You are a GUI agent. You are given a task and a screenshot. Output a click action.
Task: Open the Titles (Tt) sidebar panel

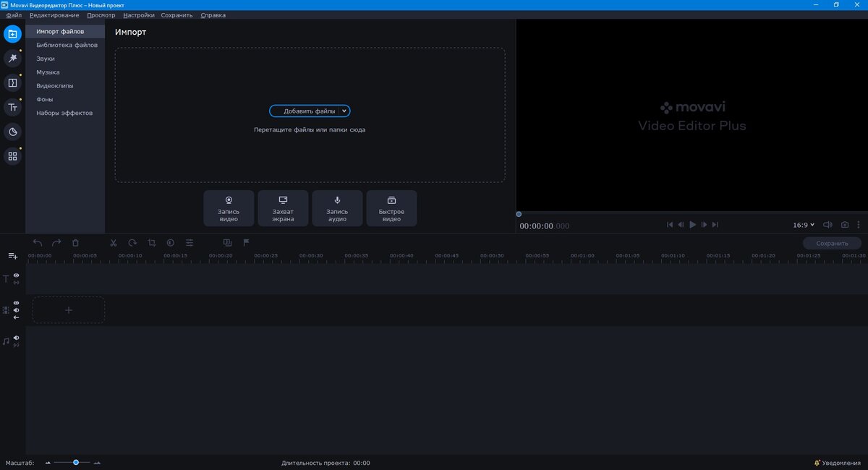point(12,106)
